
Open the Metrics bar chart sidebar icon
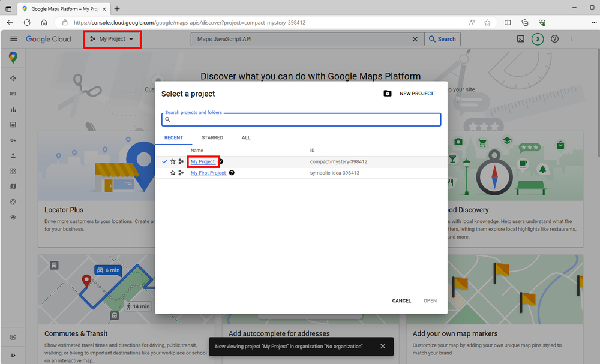coord(13,109)
